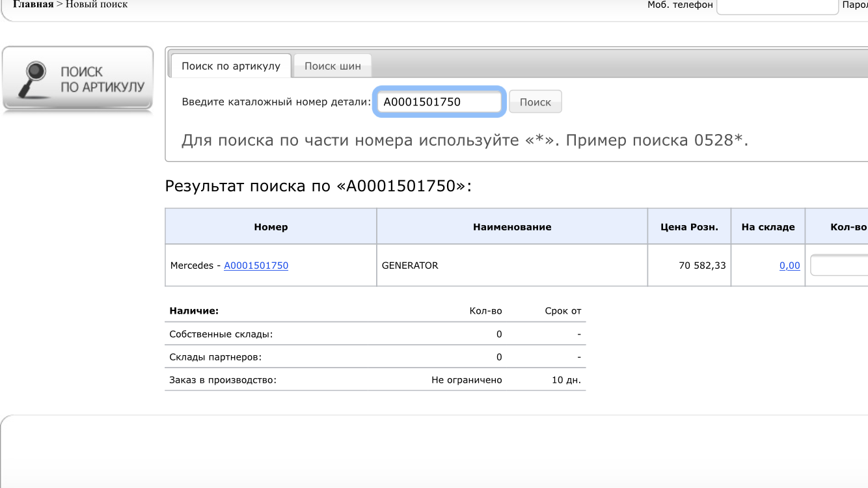
Task: Click the "Поиск" search button
Action: tap(536, 102)
